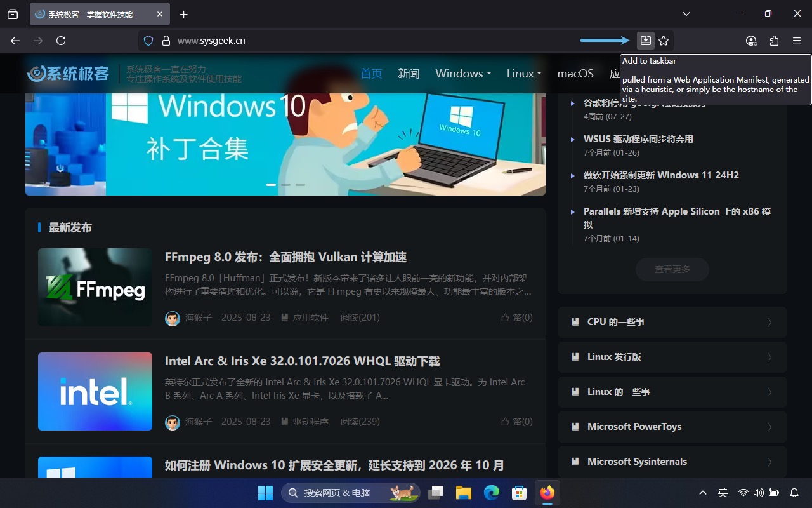Bookmark this page with the star
This screenshot has height=508, width=812.
point(664,41)
